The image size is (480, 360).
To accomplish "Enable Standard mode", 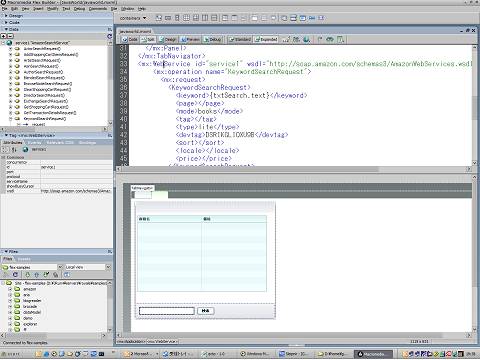I will 240,40.
